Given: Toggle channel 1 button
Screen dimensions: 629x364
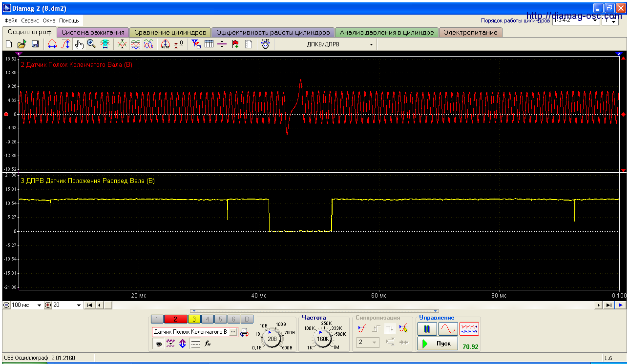Looking at the screenshot, I should pos(157,320).
